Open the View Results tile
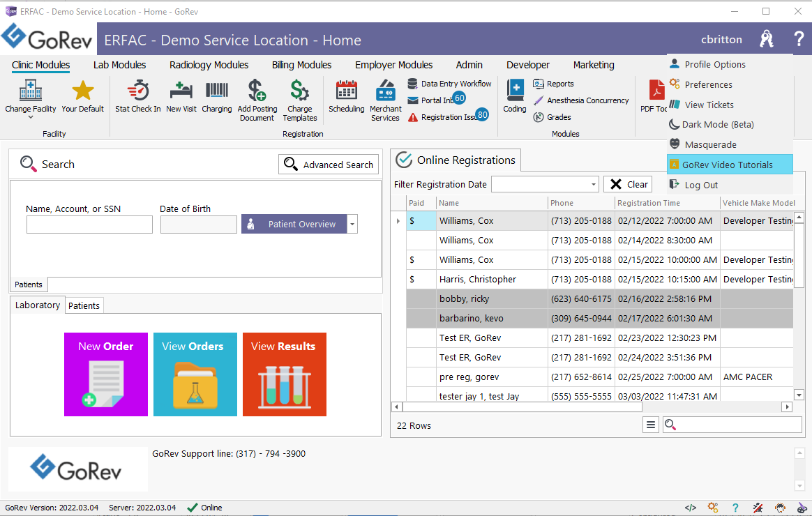 [284, 374]
